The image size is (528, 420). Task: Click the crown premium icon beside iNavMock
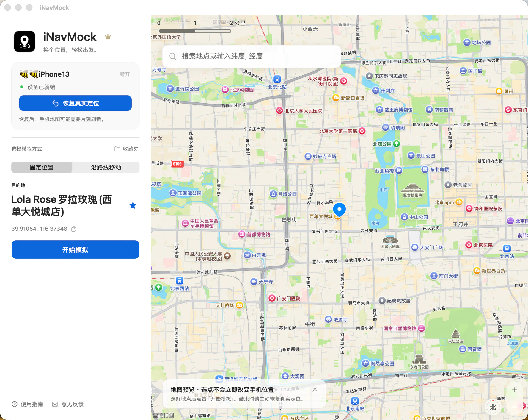[108, 37]
